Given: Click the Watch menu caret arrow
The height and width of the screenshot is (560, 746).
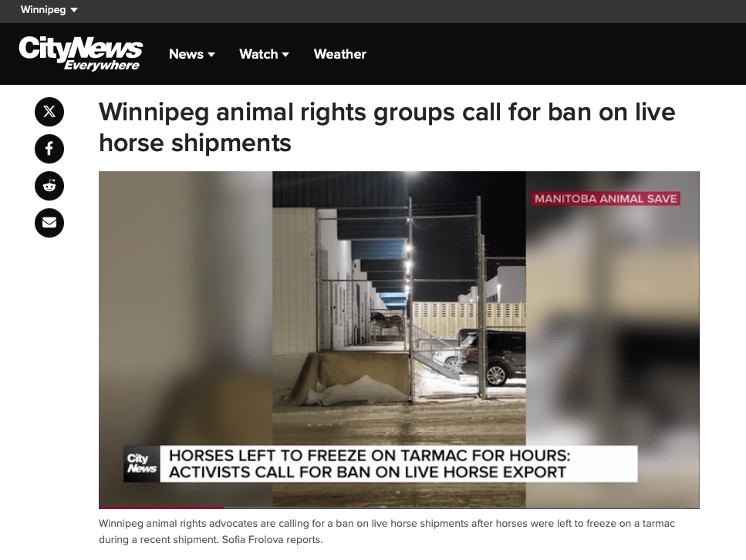Looking at the screenshot, I should click(285, 55).
